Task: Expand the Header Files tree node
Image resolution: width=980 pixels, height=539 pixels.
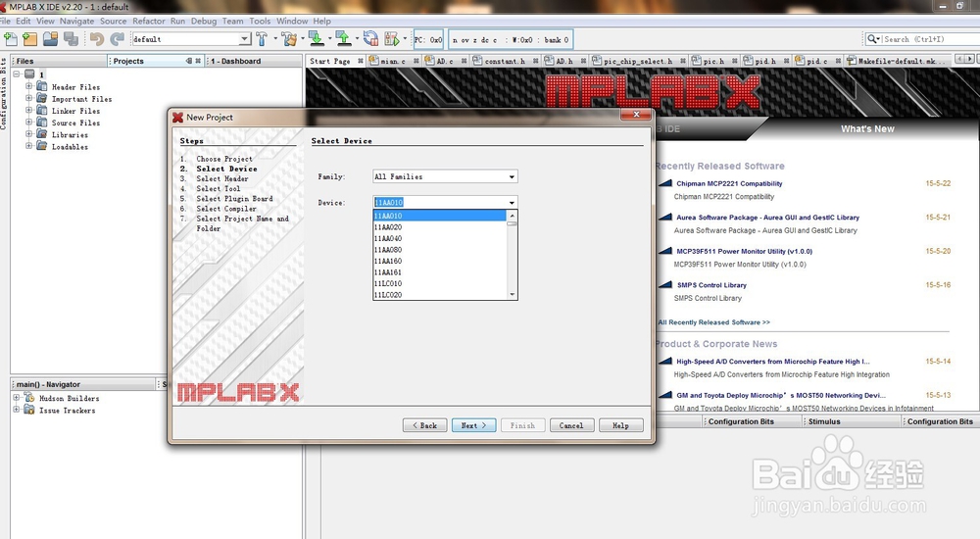Action: point(28,86)
